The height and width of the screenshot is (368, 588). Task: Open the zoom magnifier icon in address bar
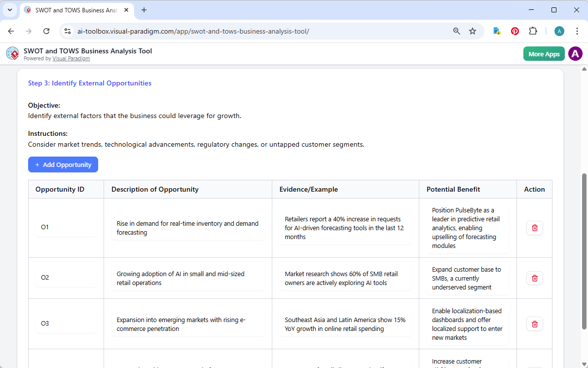click(x=456, y=31)
